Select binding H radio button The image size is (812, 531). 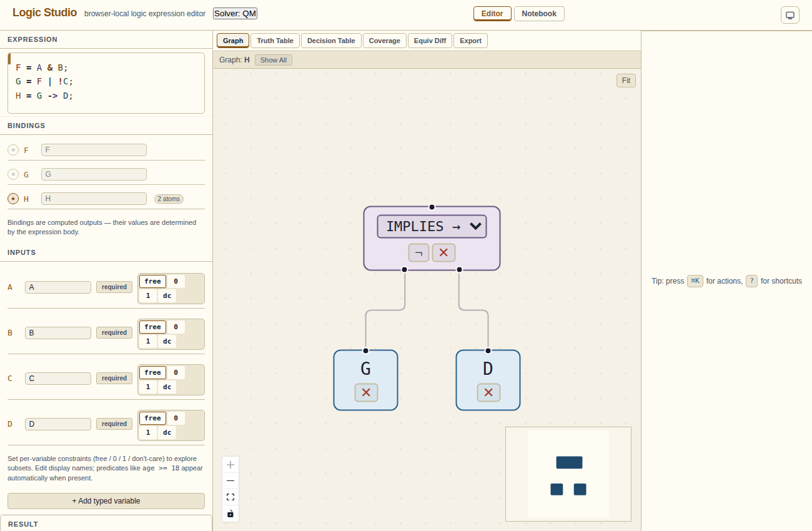click(13, 199)
